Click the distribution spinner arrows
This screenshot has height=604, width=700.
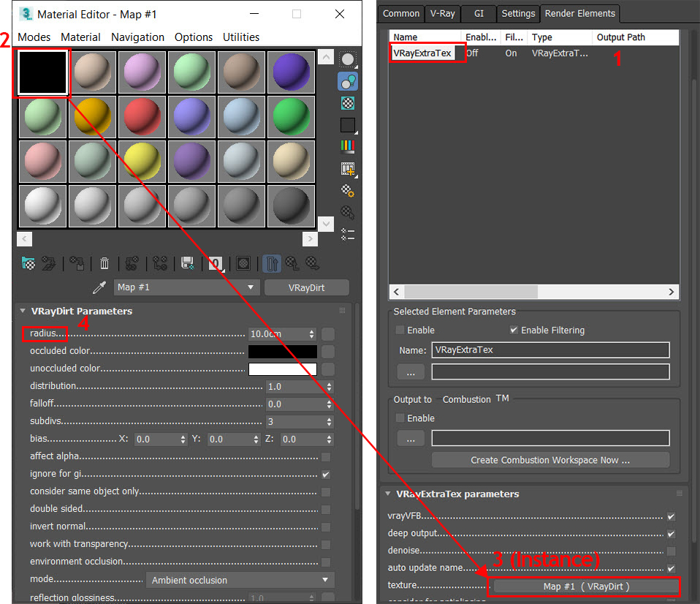point(329,387)
